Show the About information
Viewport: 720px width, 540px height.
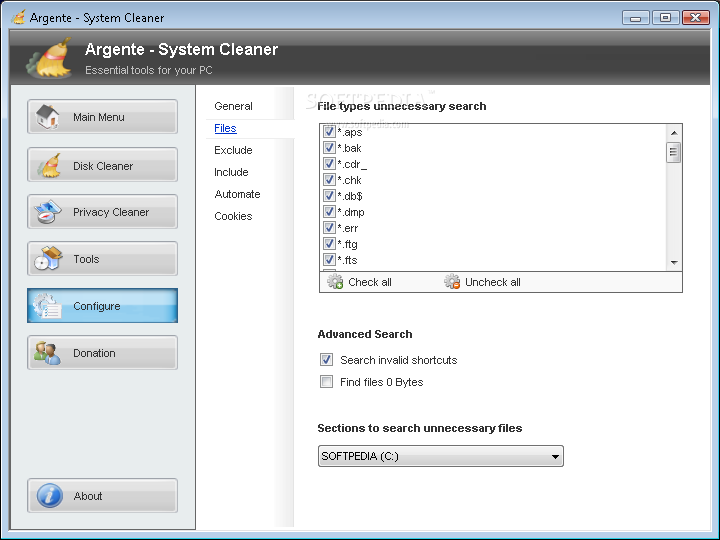[102, 495]
